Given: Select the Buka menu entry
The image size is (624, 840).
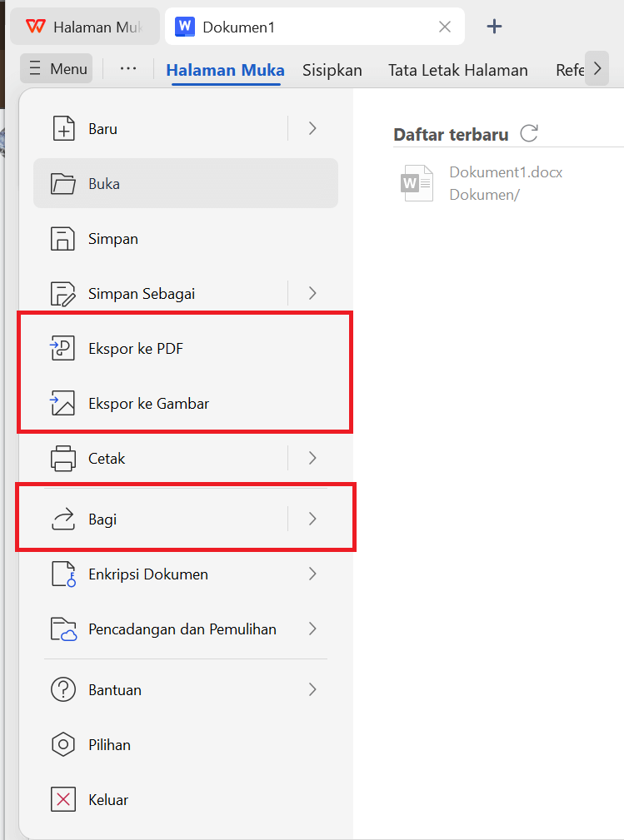Looking at the screenshot, I should [186, 184].
